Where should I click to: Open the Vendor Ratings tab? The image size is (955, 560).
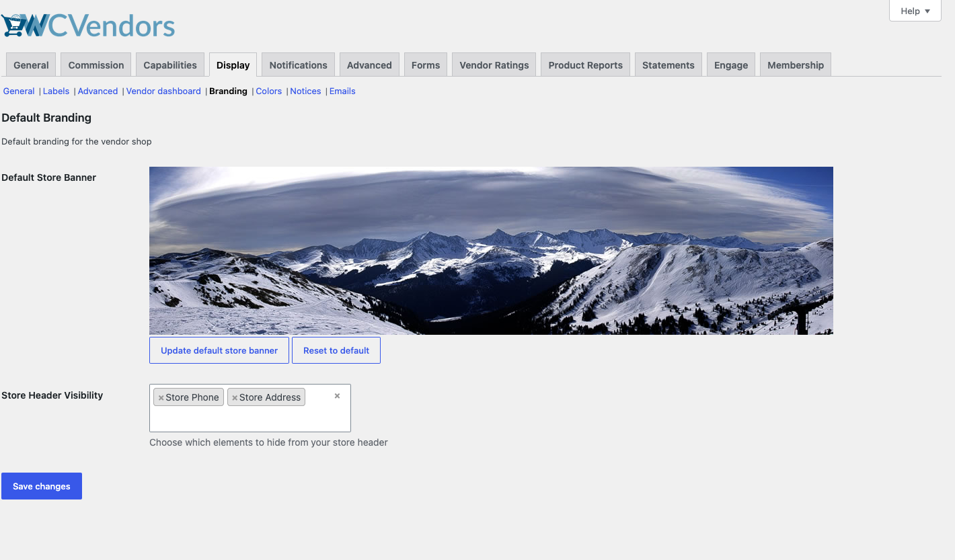[x=494, y=65]
